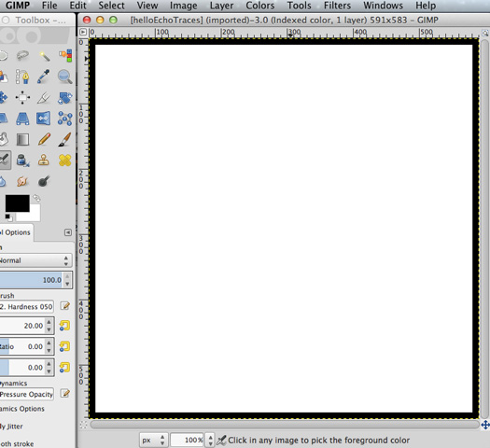Open dynamics selector showing Pressure Opacity

(x=26, y=394)
